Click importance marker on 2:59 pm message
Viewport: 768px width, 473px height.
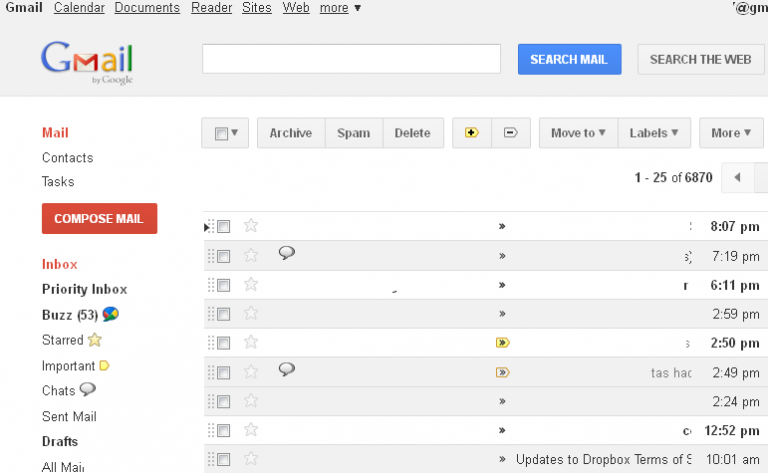click(502, 314)
